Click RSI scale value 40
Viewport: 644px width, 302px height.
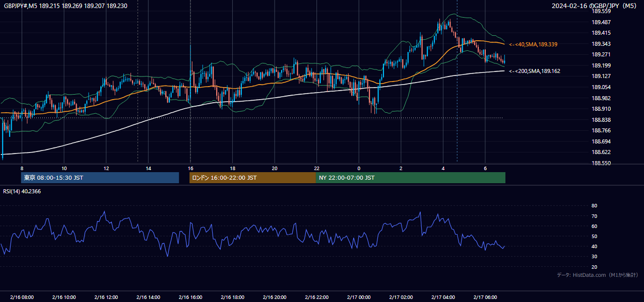(594, 246)
